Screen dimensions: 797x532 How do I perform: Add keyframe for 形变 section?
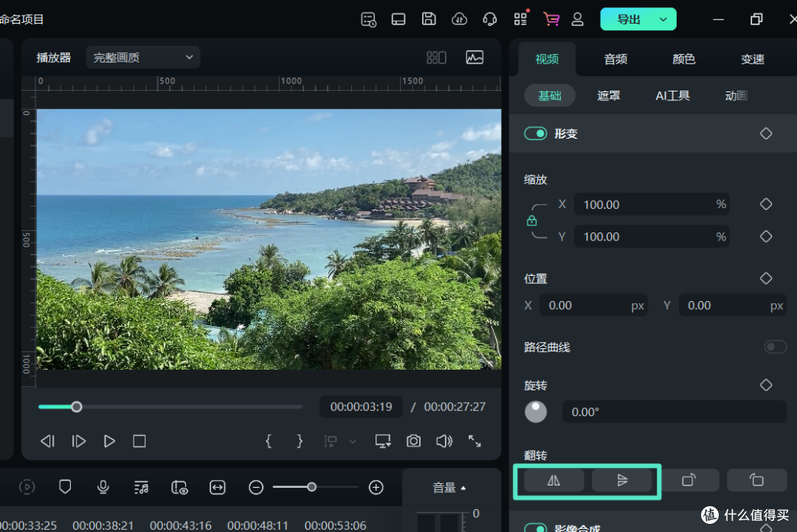coord(766,134)
